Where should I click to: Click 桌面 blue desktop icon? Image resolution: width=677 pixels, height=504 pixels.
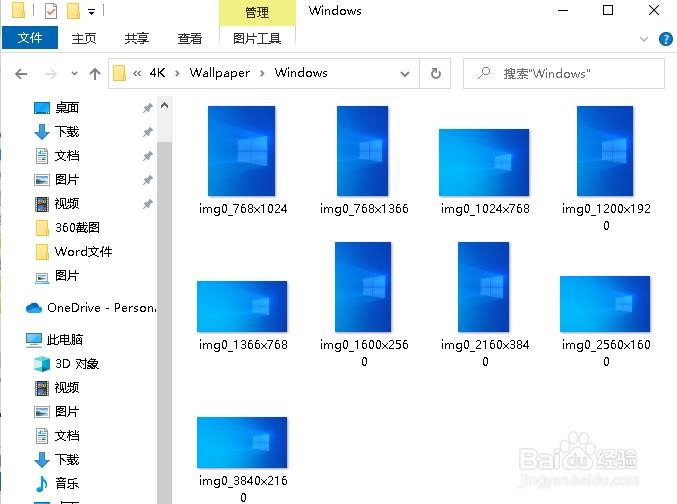(42, 108)
